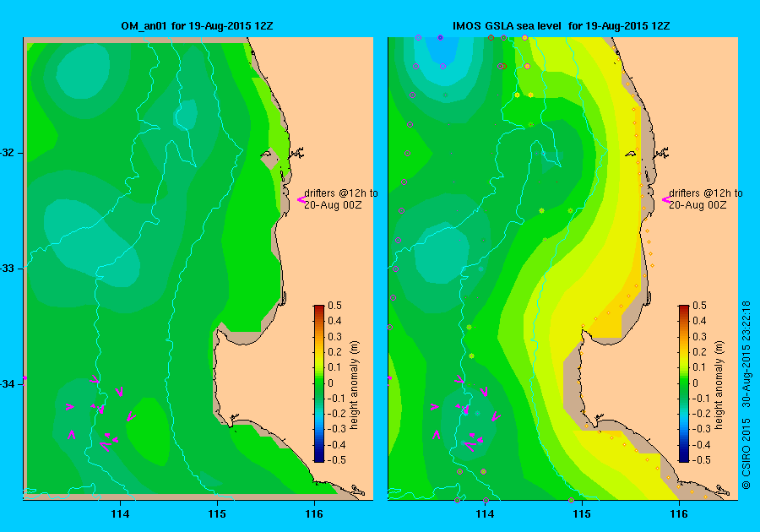Click colorbar value -0.5 in OM_an01 map
Screen dimensions: 760x532
pyautogui.click(x=337, y=460)
